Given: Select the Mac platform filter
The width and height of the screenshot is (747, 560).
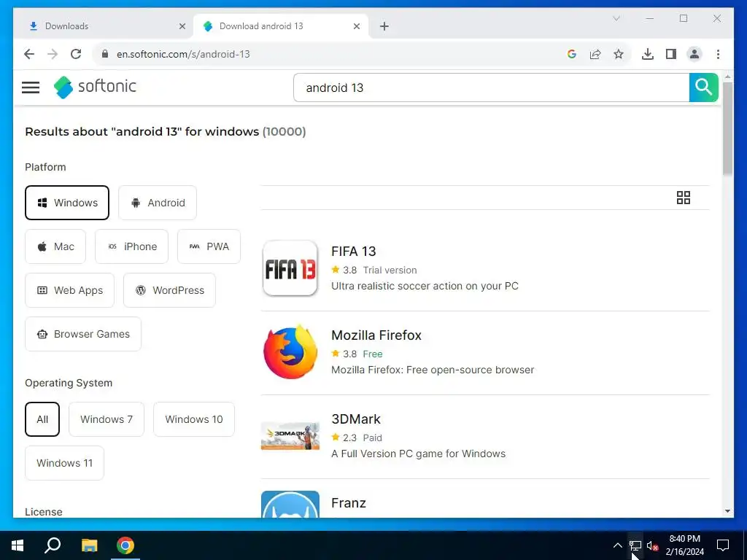Looking at the screenshot, I should (x=55, y=246).
